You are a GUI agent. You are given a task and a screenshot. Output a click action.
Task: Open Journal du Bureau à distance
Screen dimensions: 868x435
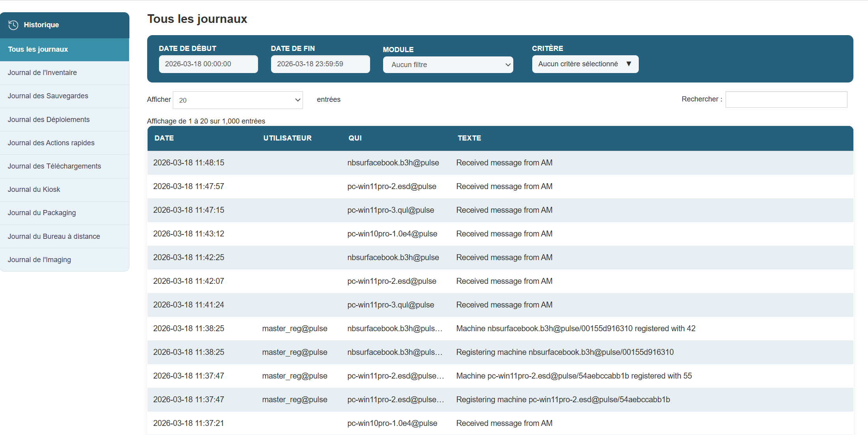[54, 236]
